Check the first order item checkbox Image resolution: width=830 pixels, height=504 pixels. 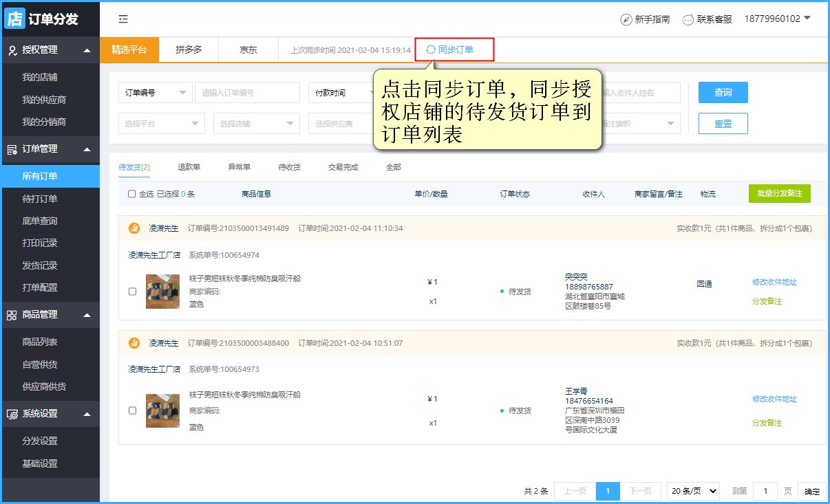click(133, 292)
